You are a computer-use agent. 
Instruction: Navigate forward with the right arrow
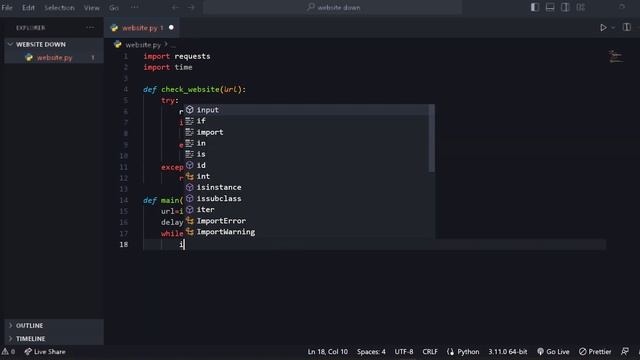191,7
